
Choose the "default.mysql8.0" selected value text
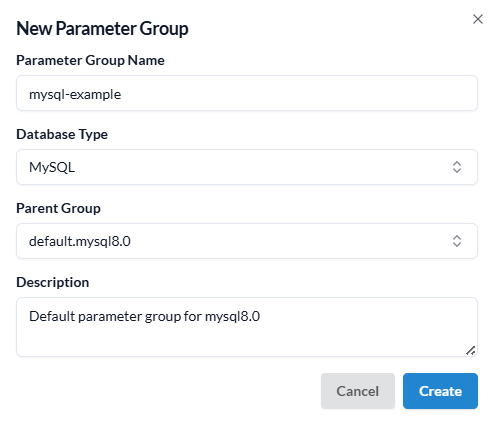coord(80,241)
